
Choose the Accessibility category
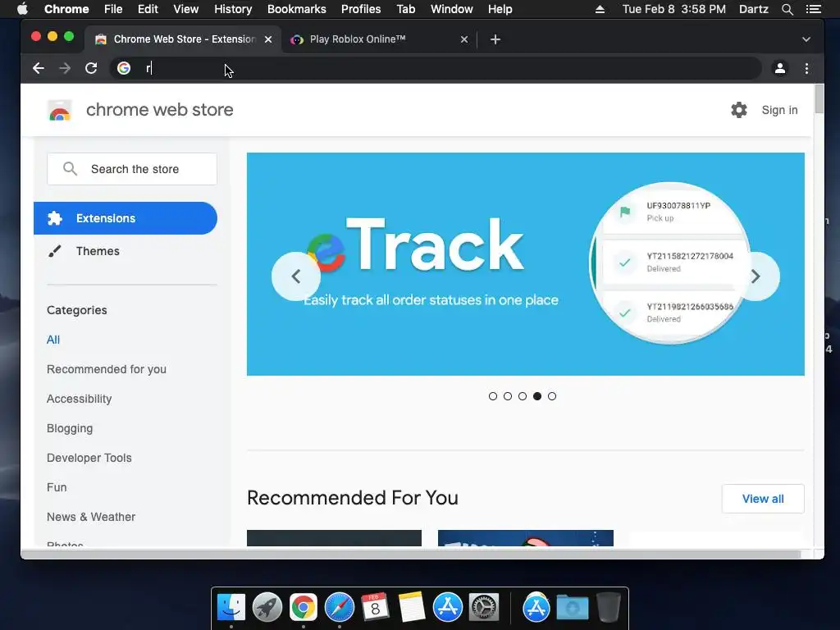tap(80, 399)
